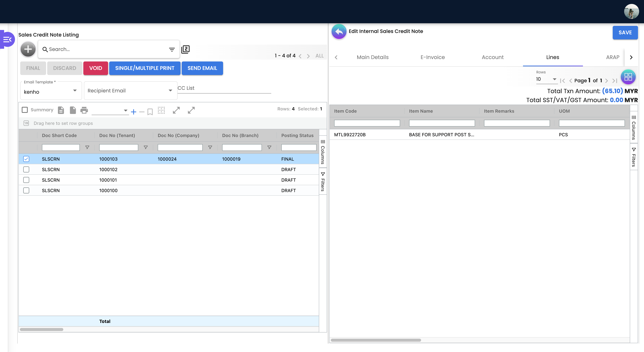Click the listing horizontal scrollbar
The width and height of the screenshot is (644, 352).
click(x=42, y=330)
